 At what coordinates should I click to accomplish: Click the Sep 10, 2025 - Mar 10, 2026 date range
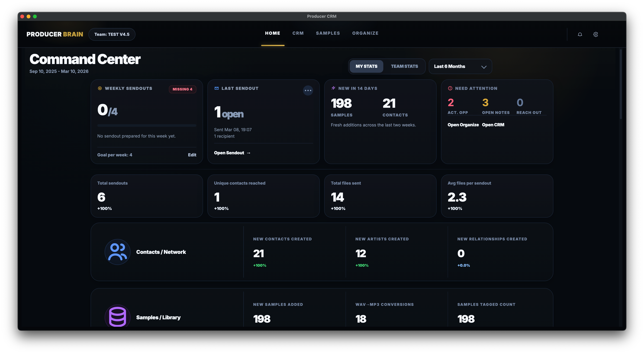[x=59, y=71]
